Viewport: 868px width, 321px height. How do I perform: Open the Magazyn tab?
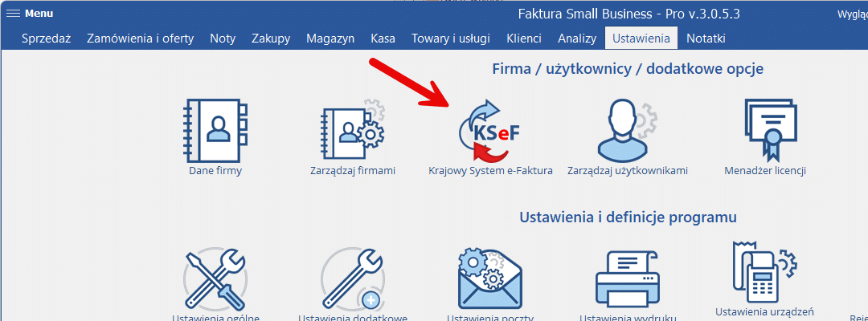[x=330, y=39]
